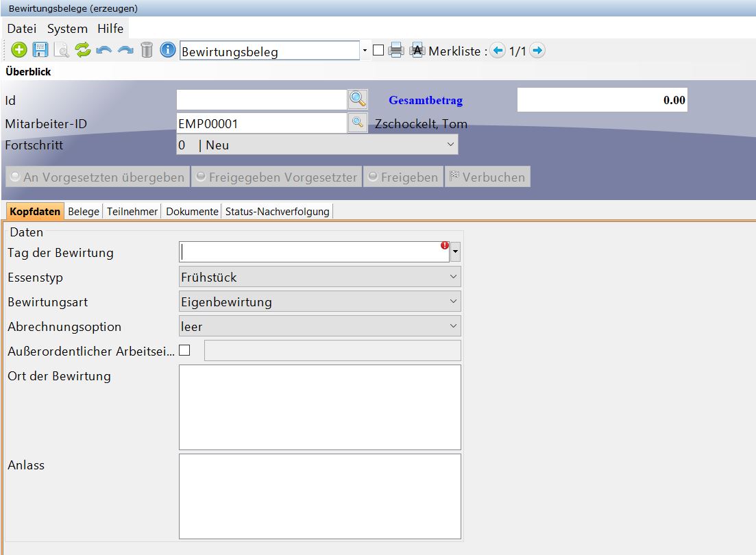Viewport: 756px width, 555px height.
Task: Open Mitarbeiter-ID lookup magnifier
Action: pyautogui.click(x=358, y=123)
